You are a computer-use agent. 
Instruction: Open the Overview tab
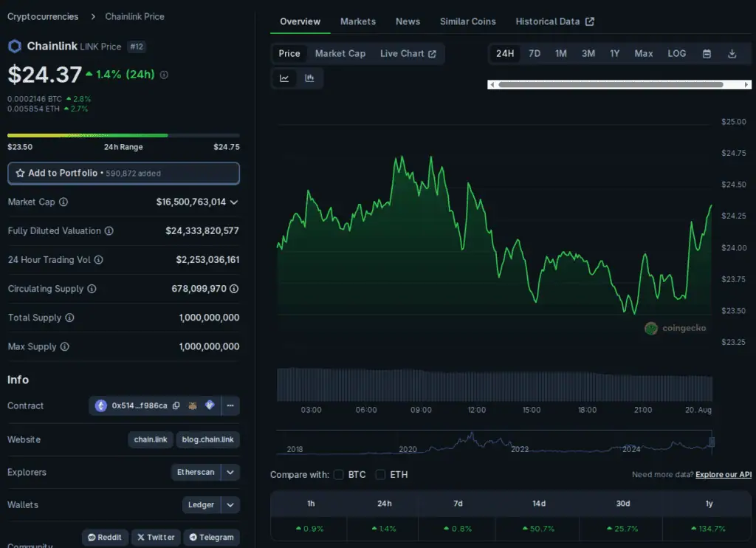pos(300,21)
